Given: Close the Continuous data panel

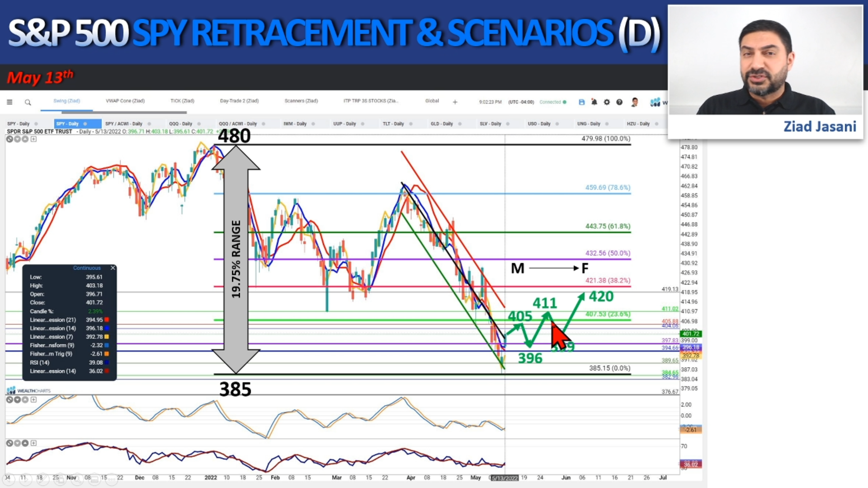Looking at the screenshot, I should click(x=113, y=268).
